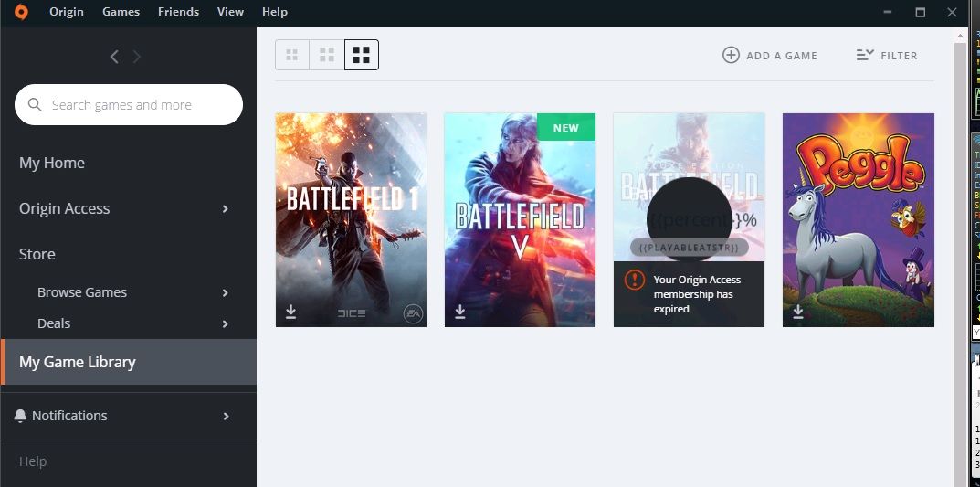
Task: Click the Filter icon
Action: click(865, 55)
